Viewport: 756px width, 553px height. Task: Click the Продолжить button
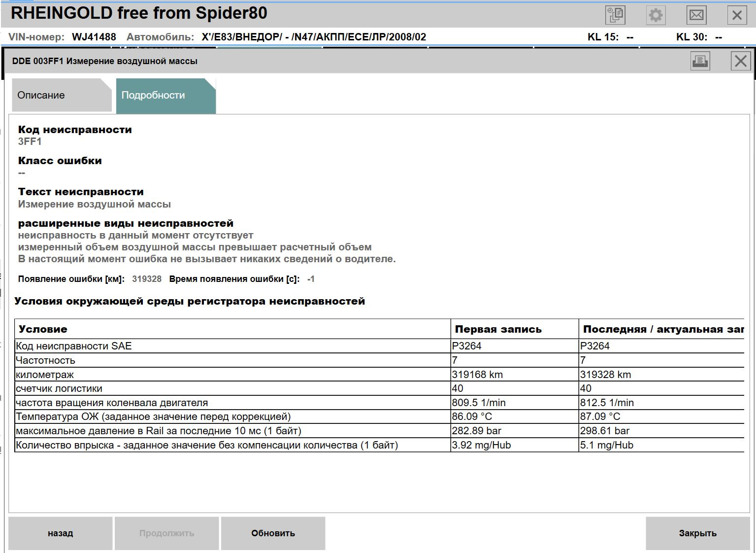coord(166,533)
